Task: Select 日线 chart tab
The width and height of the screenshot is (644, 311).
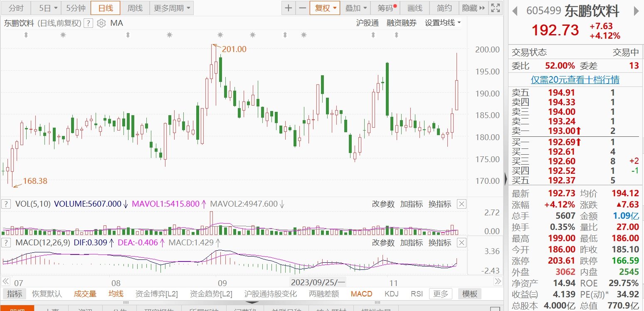Action: coord(105,8)
